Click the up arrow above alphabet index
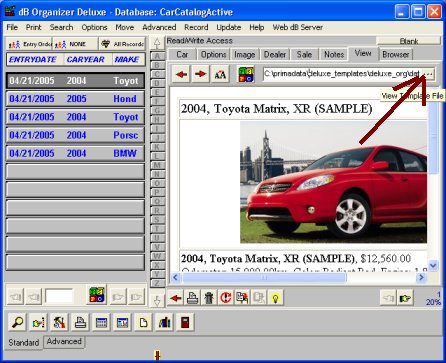 pos(157,43)
